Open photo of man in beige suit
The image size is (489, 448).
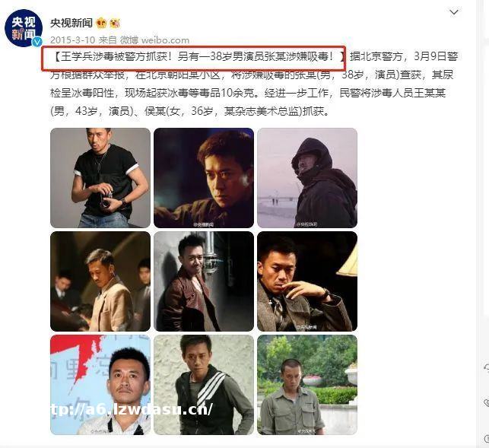pyautogui.click(x=100, y=281)
